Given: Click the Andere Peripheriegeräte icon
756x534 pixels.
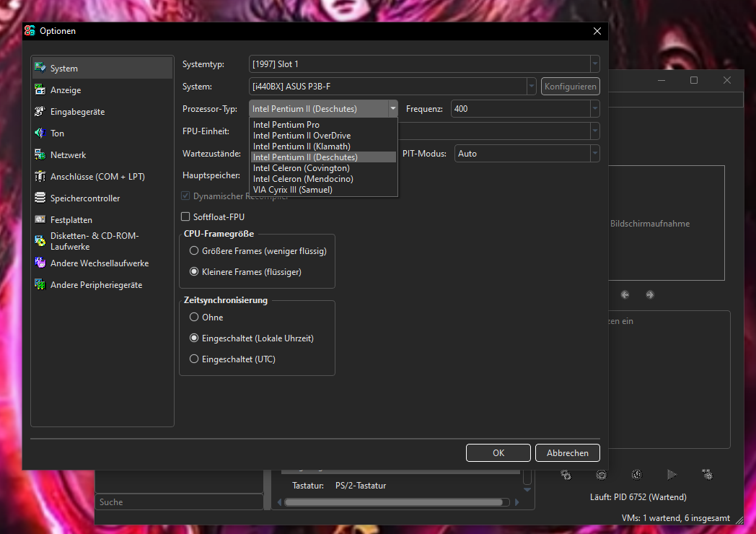Looking at the screenshot, I should click(x=41, y=284).
